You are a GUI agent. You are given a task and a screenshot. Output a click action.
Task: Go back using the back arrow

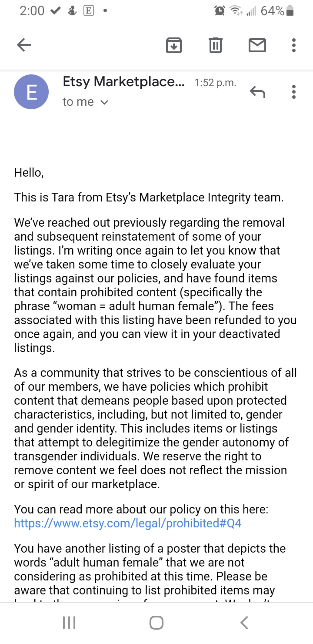pos(24,45)
